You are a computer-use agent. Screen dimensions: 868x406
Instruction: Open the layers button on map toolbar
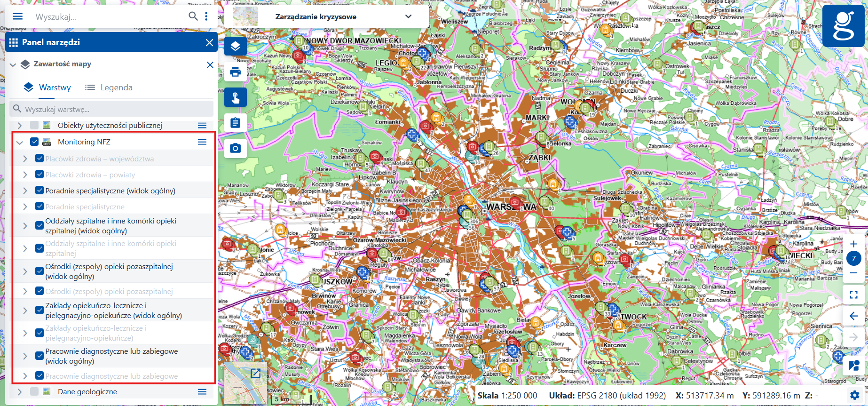click(x=235, y=46)
